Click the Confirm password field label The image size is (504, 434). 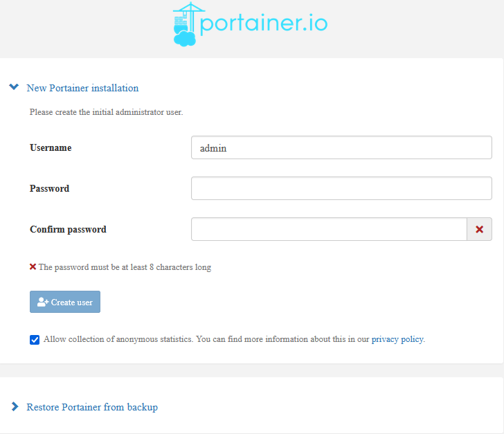point(68,229)
